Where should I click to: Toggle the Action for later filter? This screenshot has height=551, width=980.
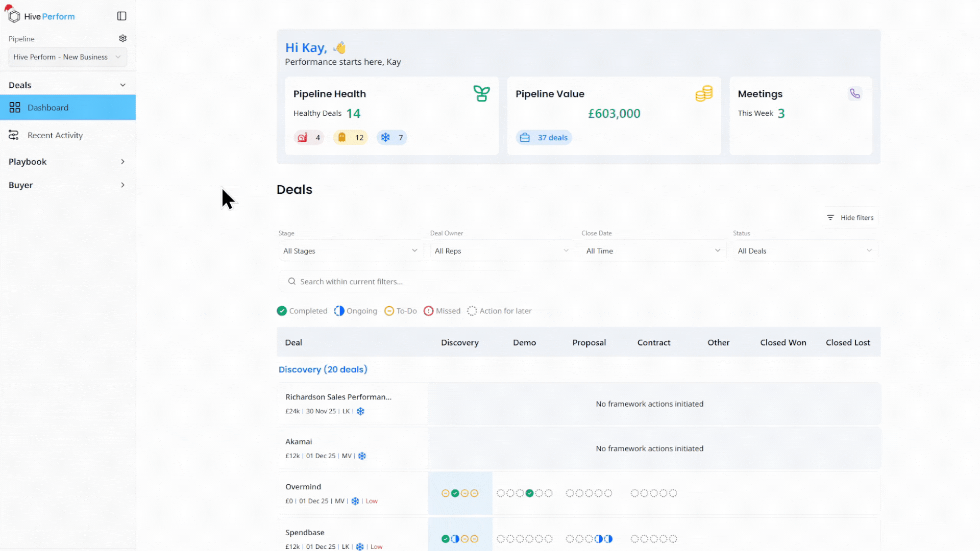pyautogui.click(x=499, y=311)
